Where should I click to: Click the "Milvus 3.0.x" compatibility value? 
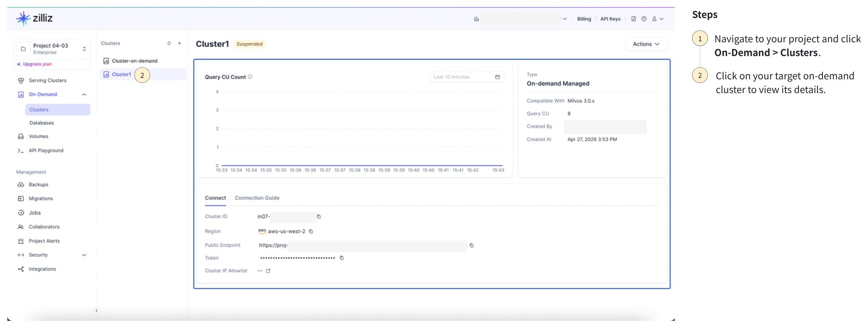[x=581, y=101]
